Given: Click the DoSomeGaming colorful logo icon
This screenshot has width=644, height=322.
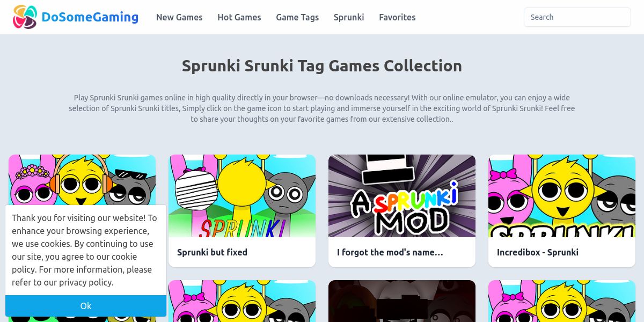Looking at the screenshot, I should point(25,17).
